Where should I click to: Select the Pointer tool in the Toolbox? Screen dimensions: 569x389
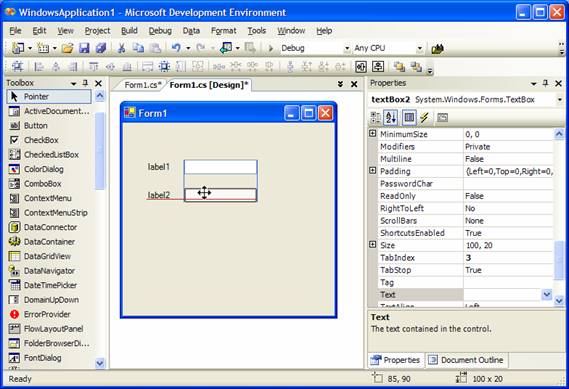(49, 96)
